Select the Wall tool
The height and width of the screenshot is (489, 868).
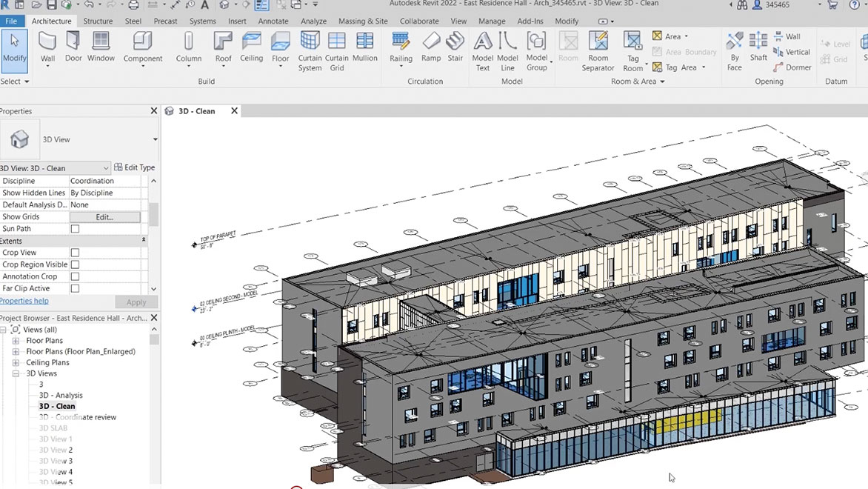click(x=47, y=47)
